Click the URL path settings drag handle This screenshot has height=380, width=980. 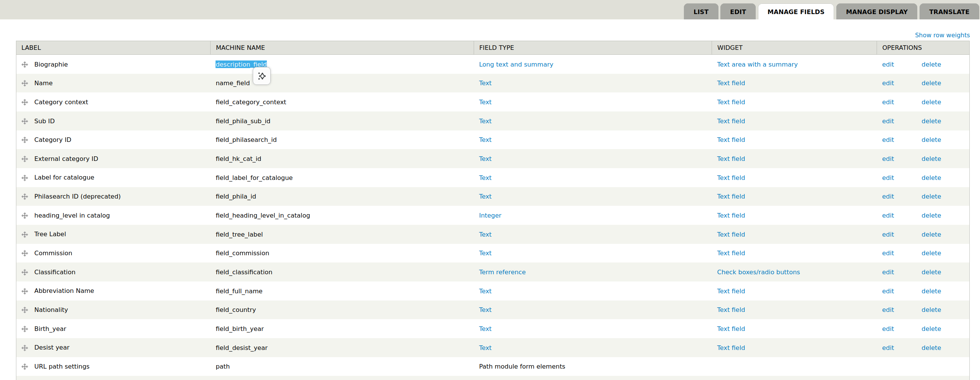(25, 367)
